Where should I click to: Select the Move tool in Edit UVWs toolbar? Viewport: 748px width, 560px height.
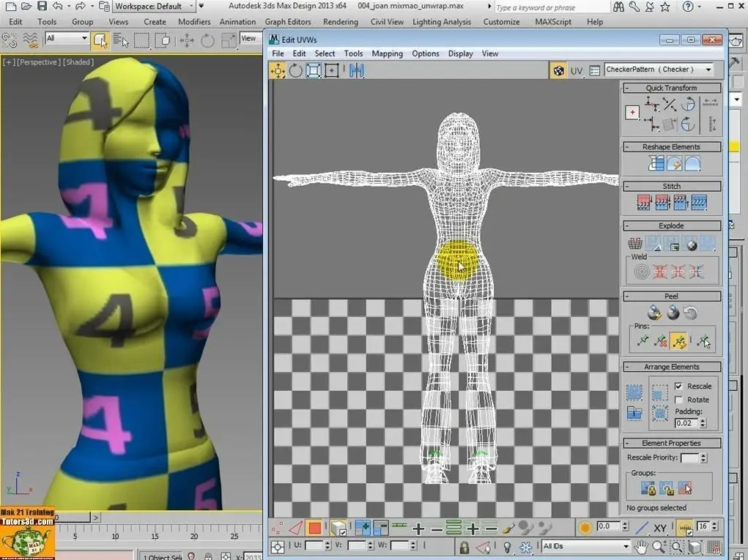(x=278, y=71)
